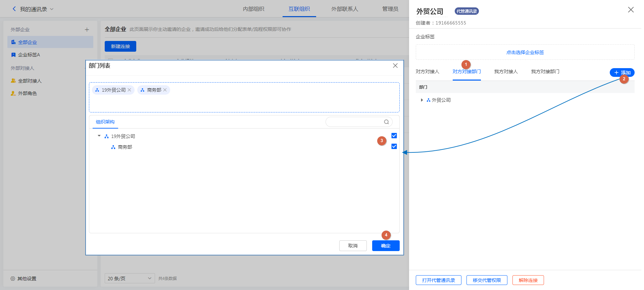Switch to 内部组织 tab
Screen dimensions: 644x290
(x=253, y=9)
